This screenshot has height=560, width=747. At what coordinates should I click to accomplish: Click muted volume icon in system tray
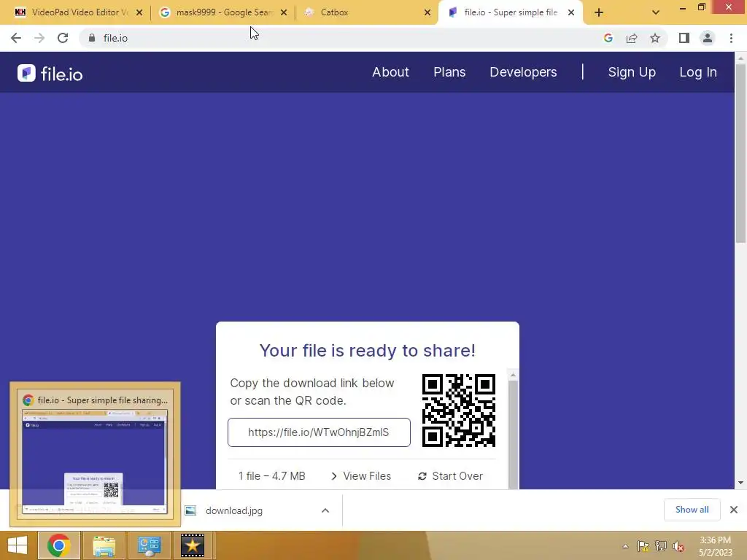[x=678, y=546]
